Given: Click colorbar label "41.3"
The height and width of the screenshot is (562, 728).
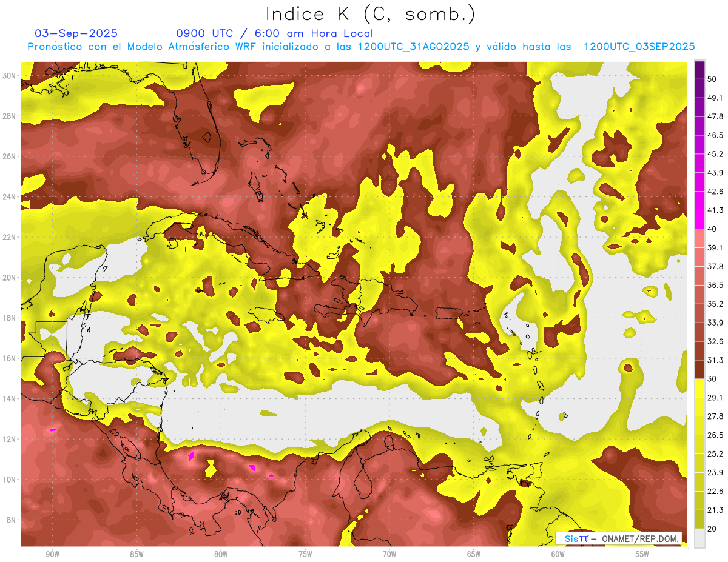Looking at the screenshot, I should (715, 210).
